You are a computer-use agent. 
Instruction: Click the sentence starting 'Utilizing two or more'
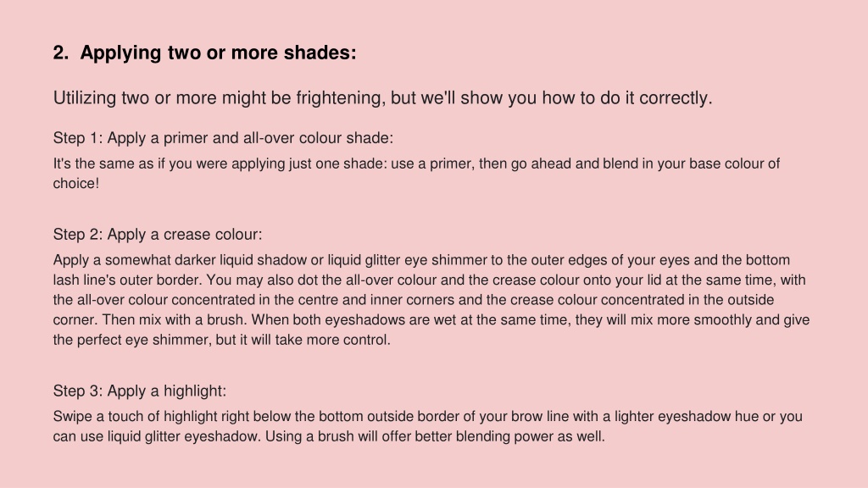[382, 98]
